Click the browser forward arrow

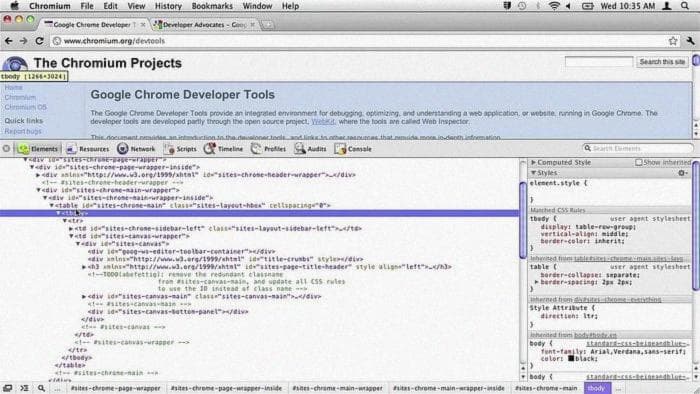(23, 41)
